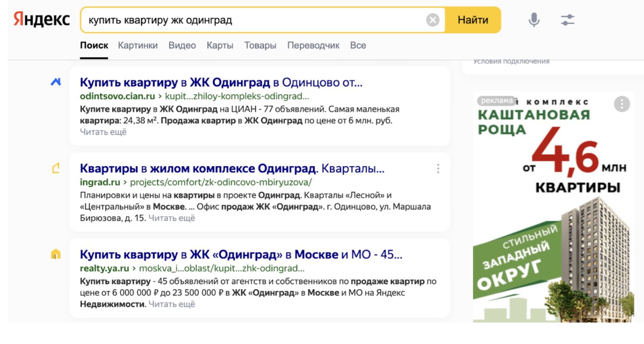
Task: Click the Яндекс Недвижимость house favicon
Action: 56,254
